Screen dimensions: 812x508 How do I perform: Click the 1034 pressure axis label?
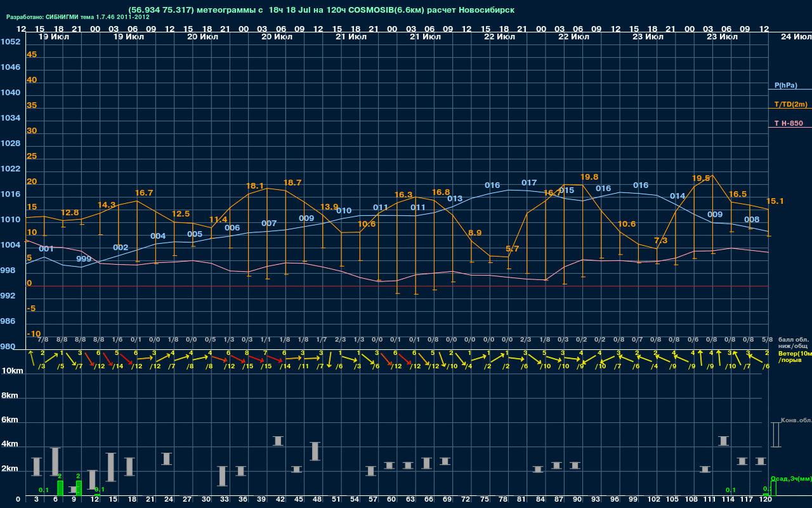point(10,118)
